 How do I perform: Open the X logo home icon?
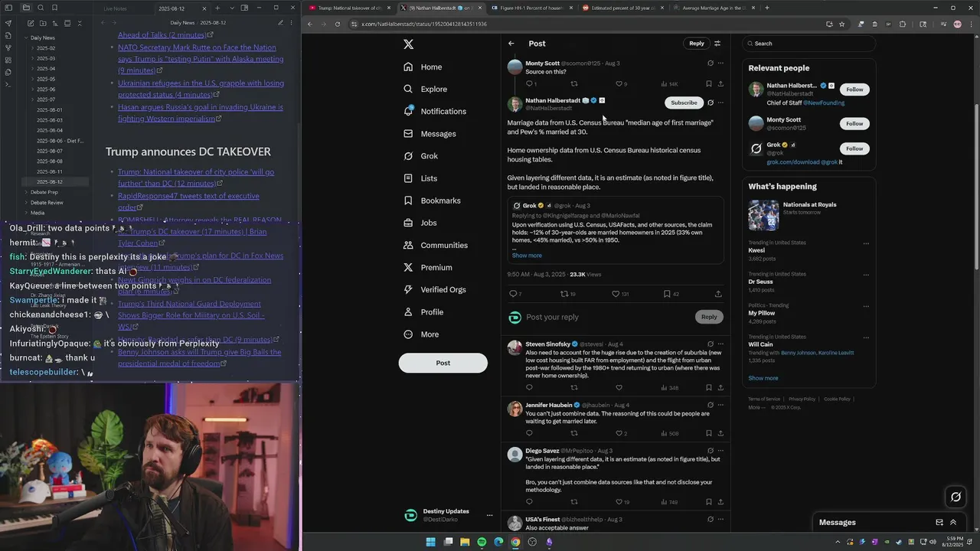click(x=408, y=44)
